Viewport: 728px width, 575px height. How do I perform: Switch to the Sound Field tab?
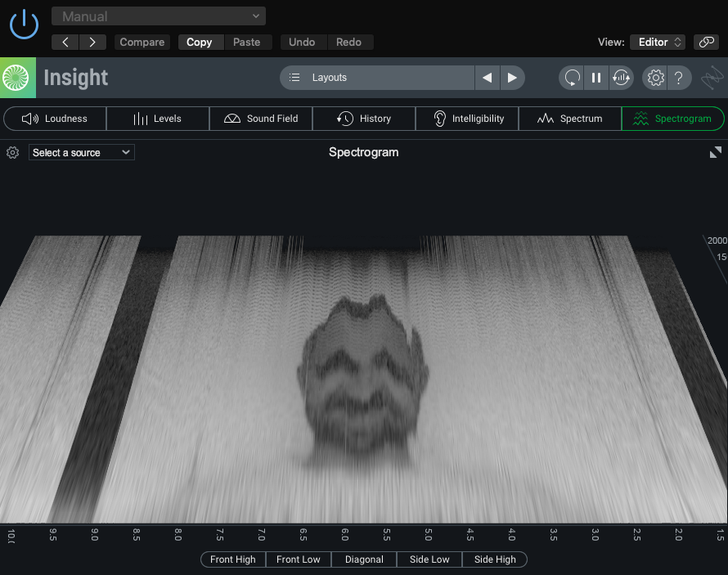pos(261,119)
